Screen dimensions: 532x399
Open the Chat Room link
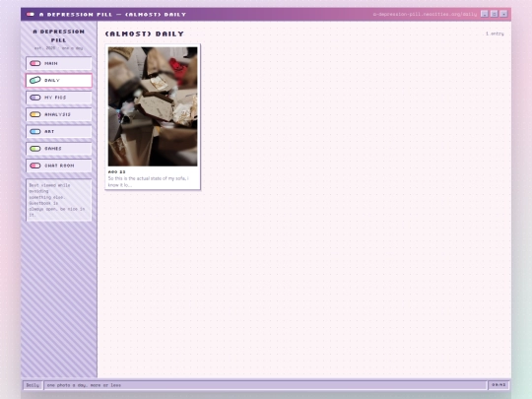point(59,166)
